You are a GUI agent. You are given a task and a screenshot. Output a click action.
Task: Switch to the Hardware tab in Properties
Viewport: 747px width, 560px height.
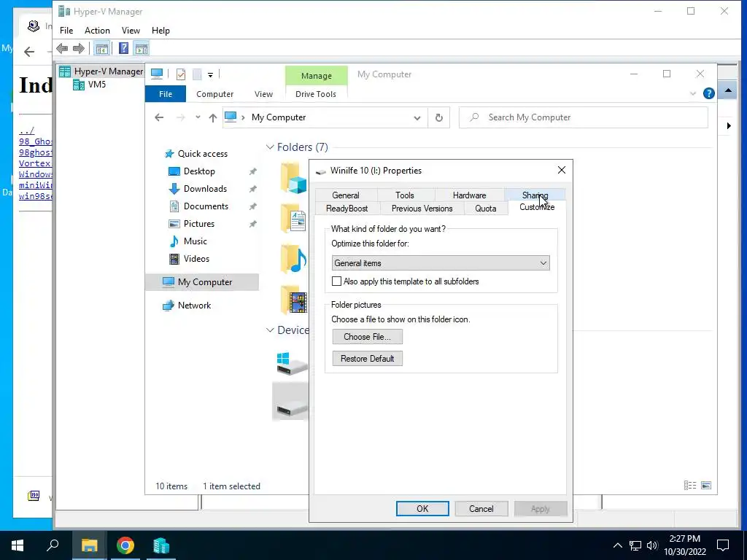(x=469, y=195)
